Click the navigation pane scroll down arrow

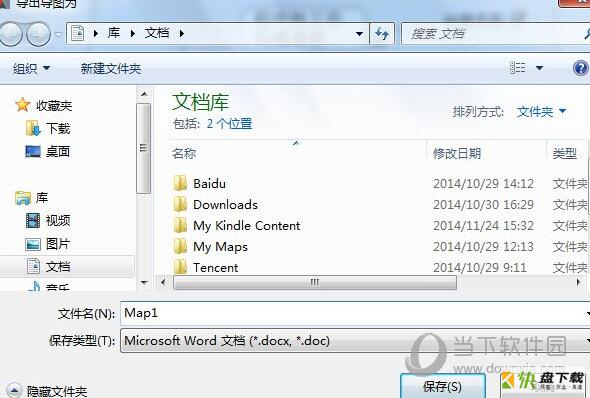pyautogui.click(x=144, y=283)
